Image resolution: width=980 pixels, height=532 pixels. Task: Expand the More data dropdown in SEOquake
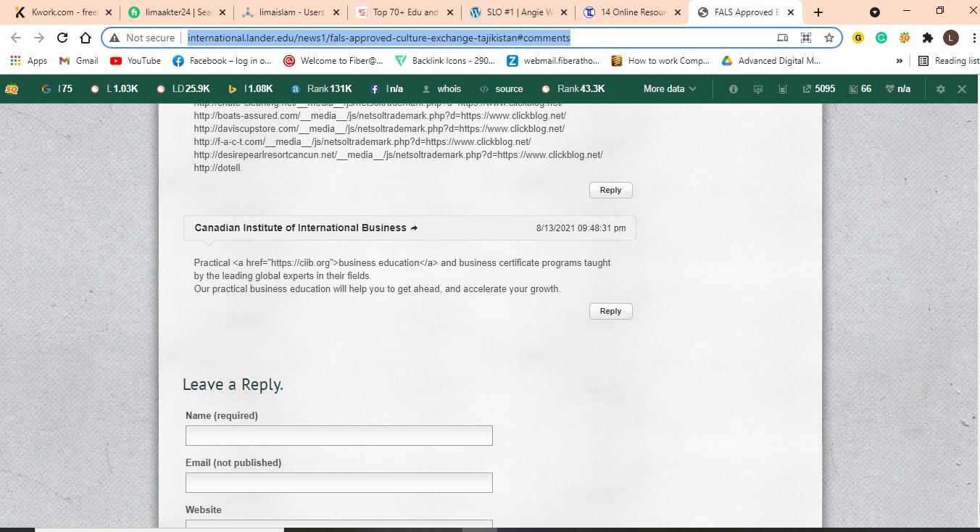tap(667, 88)
